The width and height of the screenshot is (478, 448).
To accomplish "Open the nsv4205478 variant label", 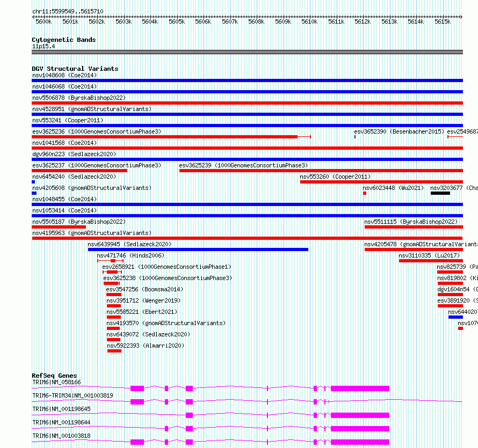I will click(x=421, y=244).
